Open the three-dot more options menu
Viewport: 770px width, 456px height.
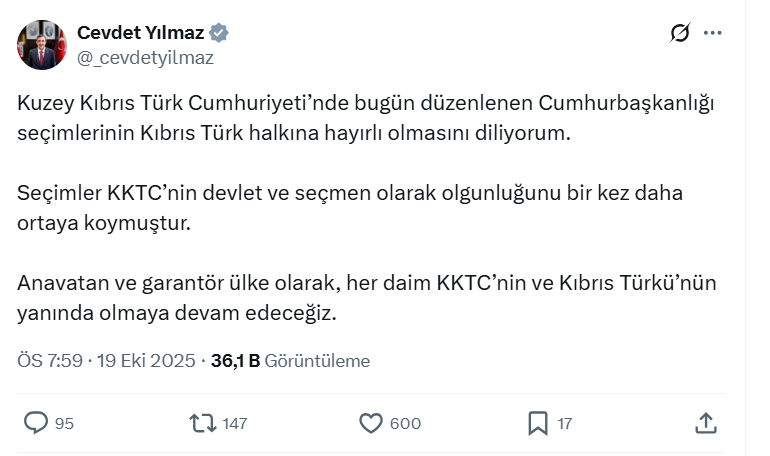pyautogui.click(x=712, y=33)
